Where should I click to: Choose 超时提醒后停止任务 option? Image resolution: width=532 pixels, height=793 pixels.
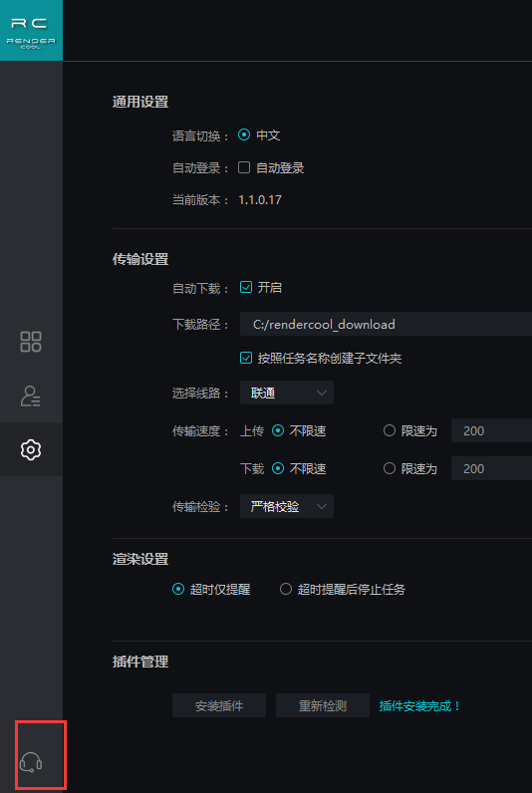tap(286, 589)
